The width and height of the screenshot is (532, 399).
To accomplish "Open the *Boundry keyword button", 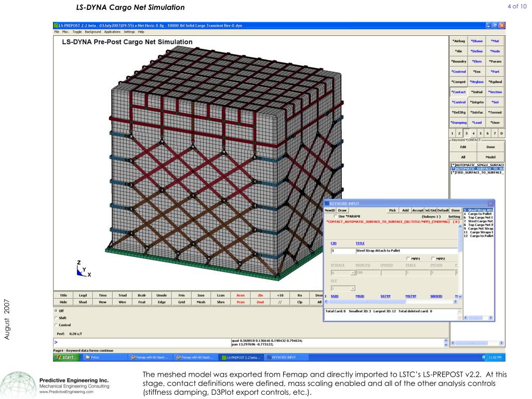I will click(x=459, y=61).
